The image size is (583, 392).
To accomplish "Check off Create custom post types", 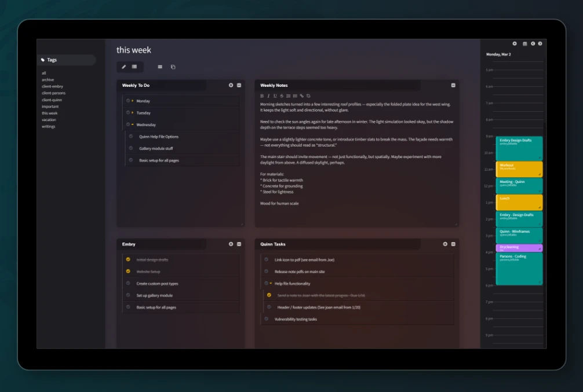I will tap(128, 283).
